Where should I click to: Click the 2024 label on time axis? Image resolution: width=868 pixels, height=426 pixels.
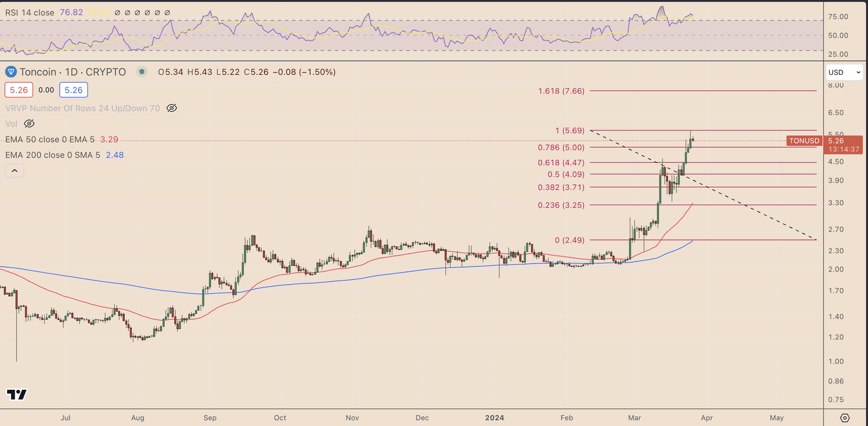[494, 418]
